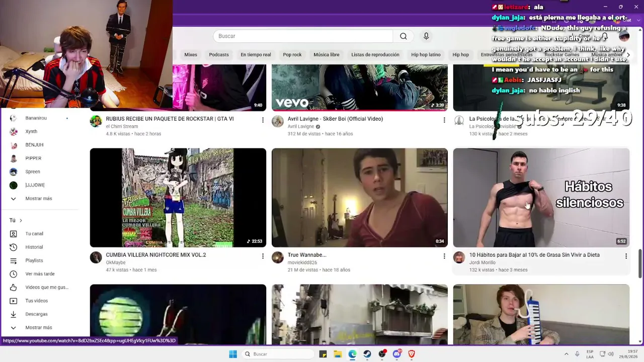Open options menu for Sk8er Boi video

[x=444, y=120]
